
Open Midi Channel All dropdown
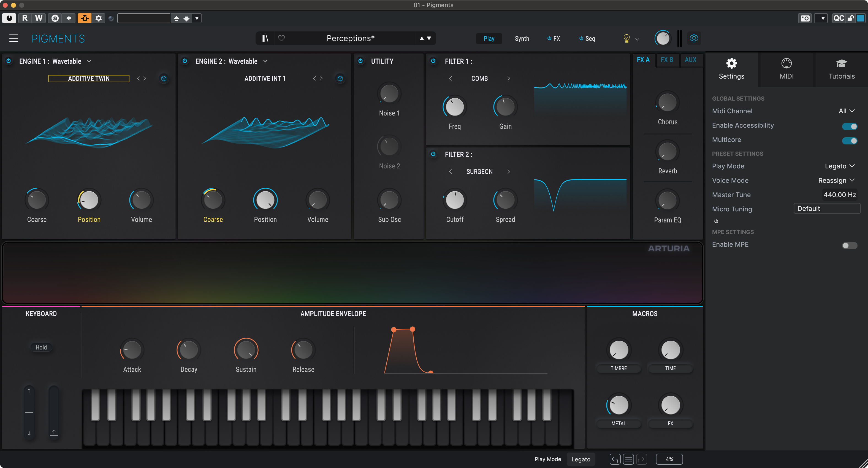[x=847, y=111]
